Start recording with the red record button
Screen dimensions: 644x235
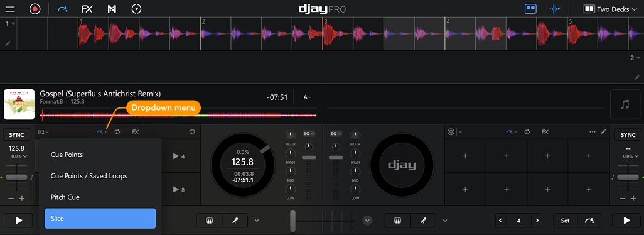(x=35, y=9)
